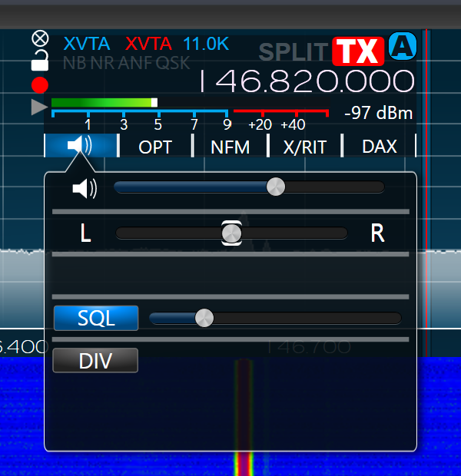Open the OPT tab

pos(155,147)
